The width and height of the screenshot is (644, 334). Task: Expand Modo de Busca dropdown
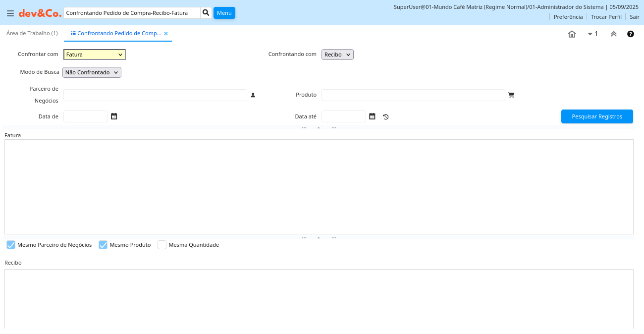point(92,72)
